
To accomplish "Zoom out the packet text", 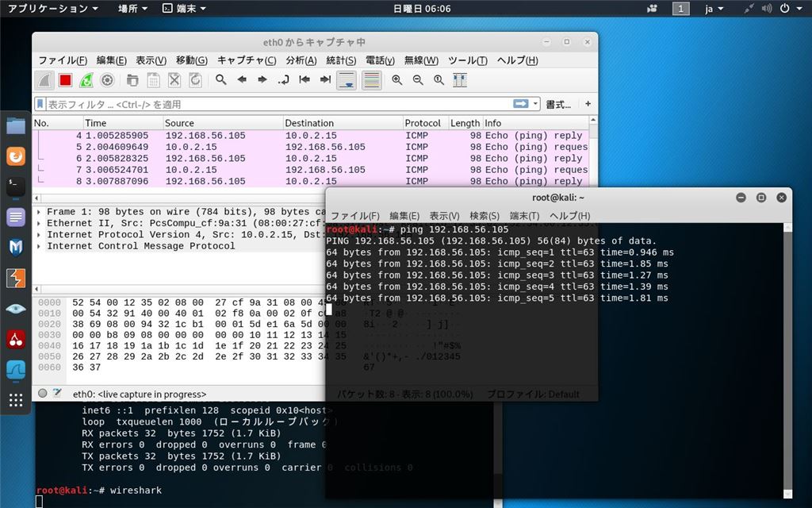I will [x=418, y=80].
